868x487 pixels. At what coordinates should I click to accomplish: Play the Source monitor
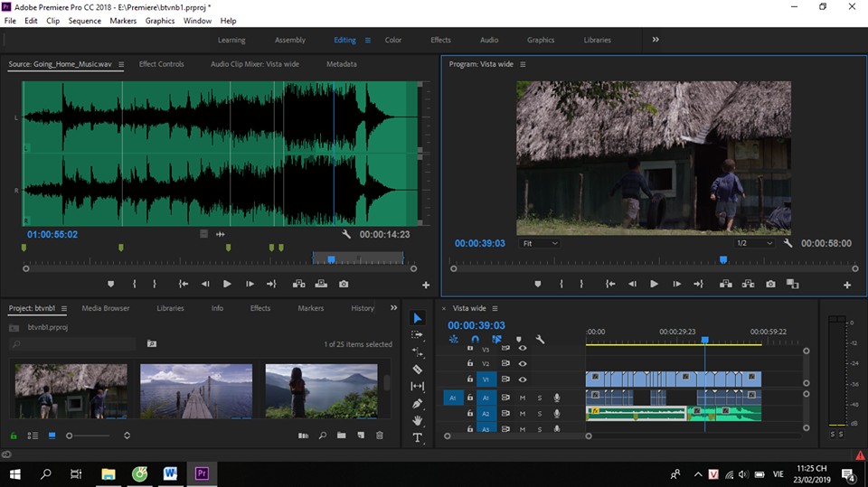[227, 284]
